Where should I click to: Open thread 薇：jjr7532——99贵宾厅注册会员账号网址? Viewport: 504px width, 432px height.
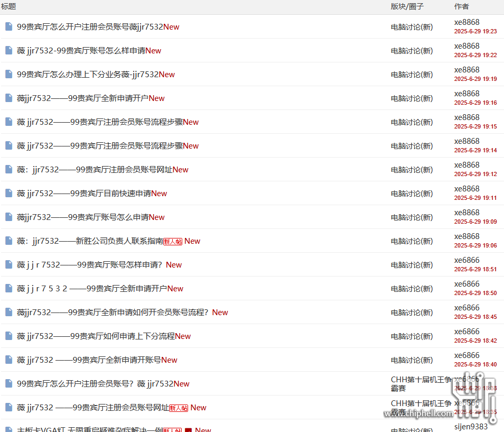(x=95, y=170)
